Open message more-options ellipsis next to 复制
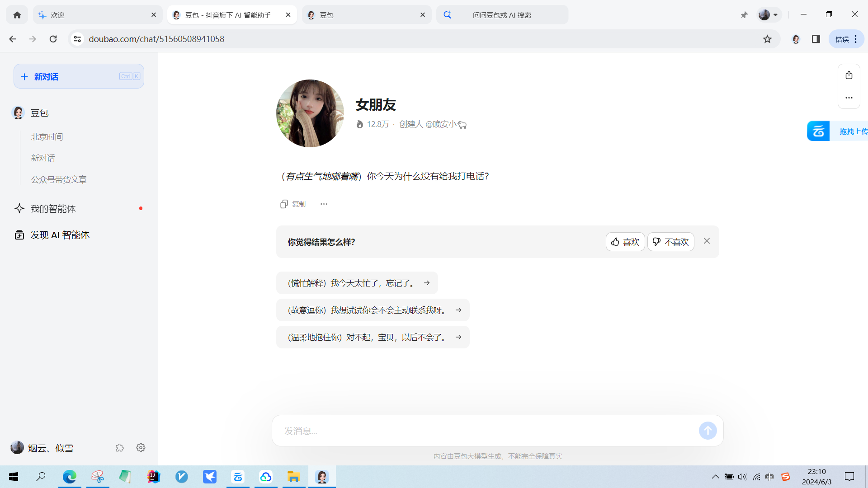 click(324, 204)
